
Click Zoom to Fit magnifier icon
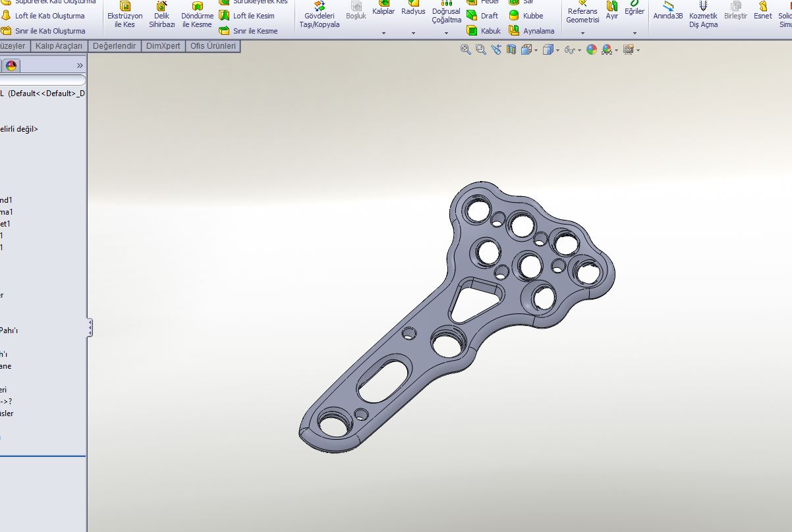pos(466,49)
